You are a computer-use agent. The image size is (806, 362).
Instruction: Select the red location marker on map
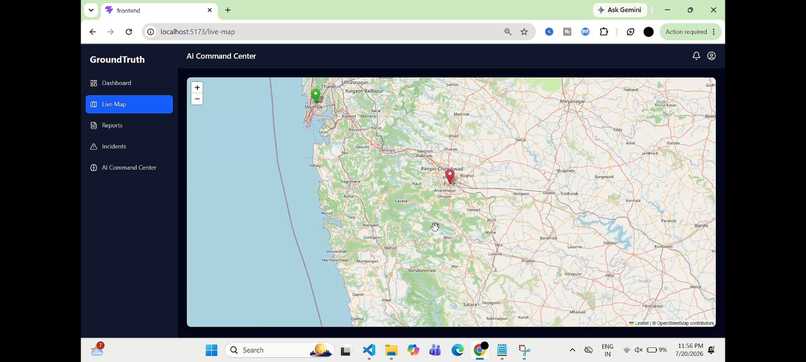(x=450, y=176)
